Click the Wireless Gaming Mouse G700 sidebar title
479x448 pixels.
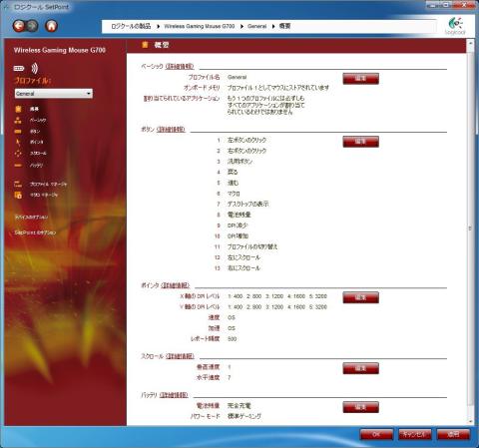click(x=60, y=50)
